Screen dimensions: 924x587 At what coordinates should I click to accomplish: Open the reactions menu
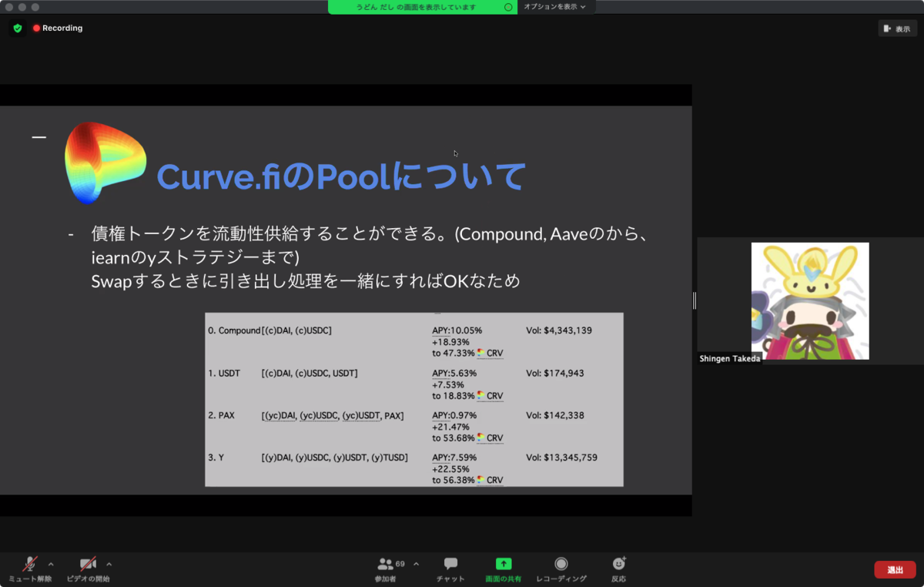tap(619, 569)
